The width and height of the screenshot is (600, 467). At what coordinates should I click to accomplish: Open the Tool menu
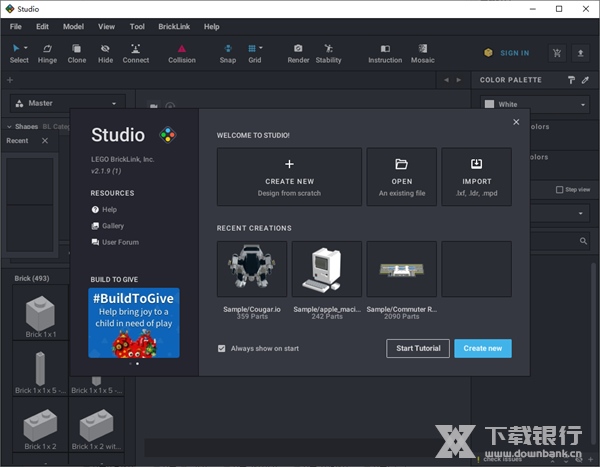pos(137,26)
